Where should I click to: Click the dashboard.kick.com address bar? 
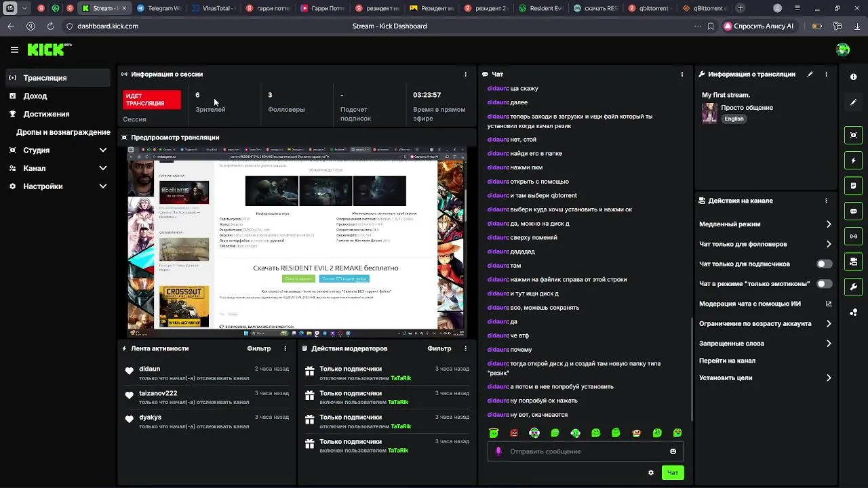108,26
